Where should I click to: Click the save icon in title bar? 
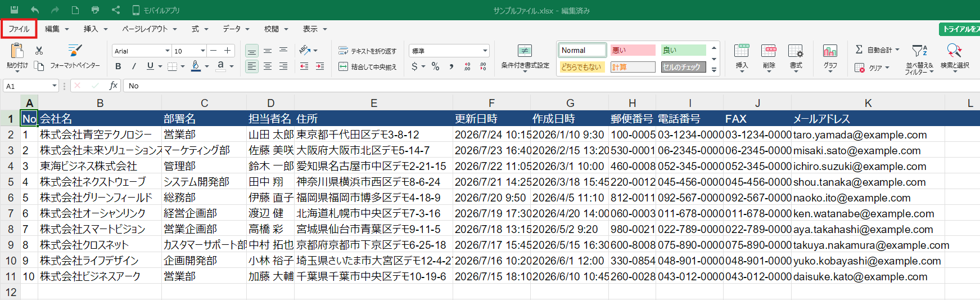(x=15, y=10)
